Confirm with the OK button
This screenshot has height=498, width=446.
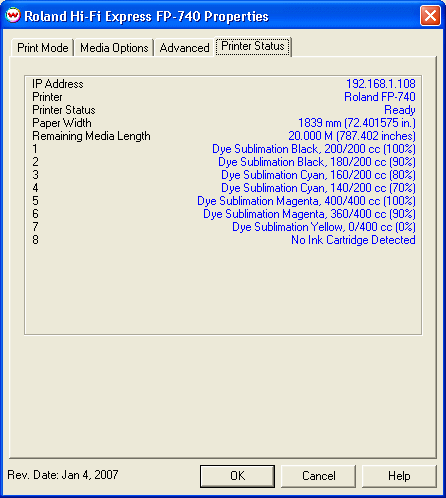click(237, 476)
